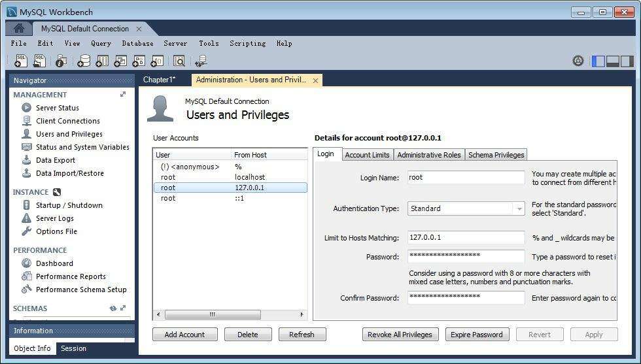
Task: Create a new view toolbar icon
Action: click(x=120, y=61)
